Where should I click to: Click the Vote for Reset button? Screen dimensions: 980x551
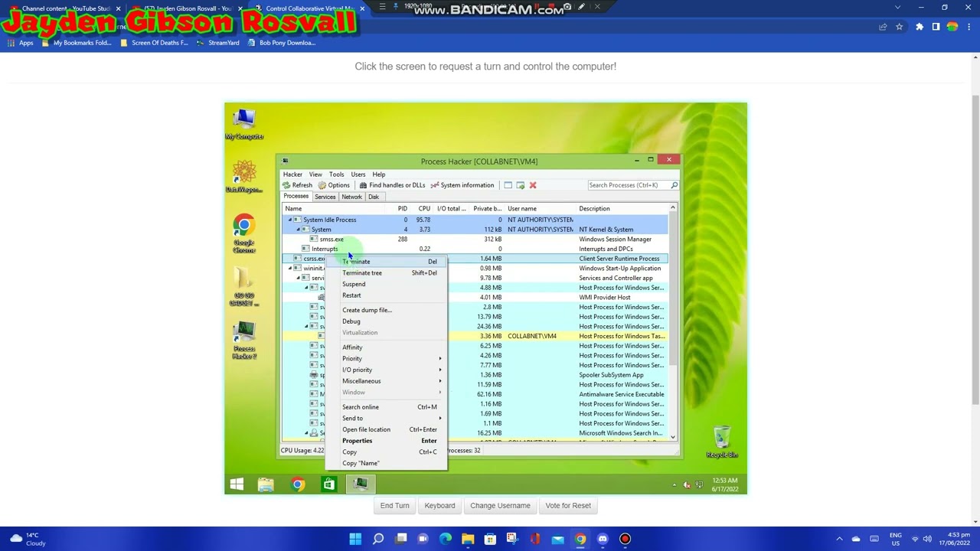(x=568, y=506)
